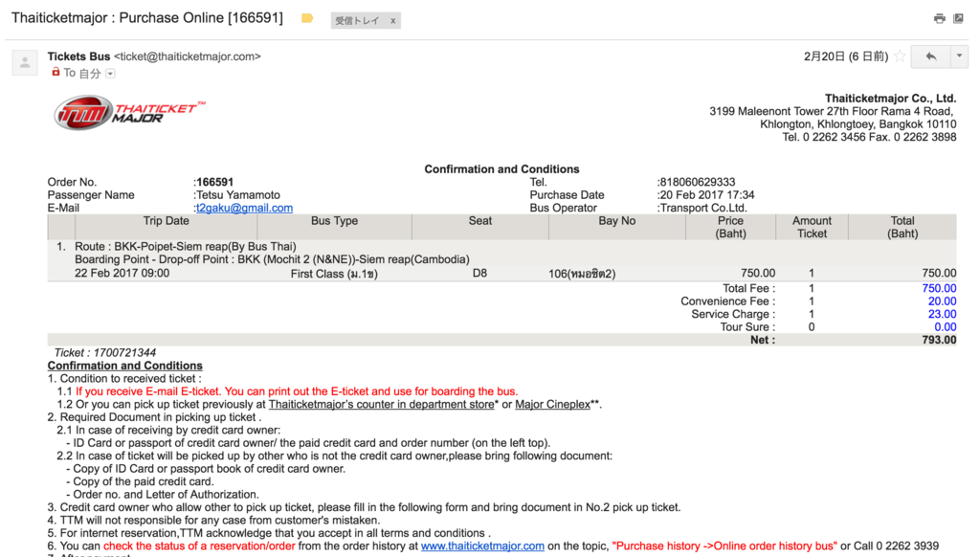Click red text check the status of reservation

click(x=199, y=546)
